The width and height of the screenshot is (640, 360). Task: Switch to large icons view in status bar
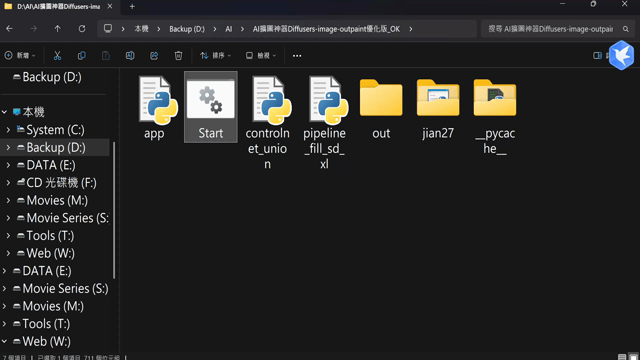coord(633,357)
